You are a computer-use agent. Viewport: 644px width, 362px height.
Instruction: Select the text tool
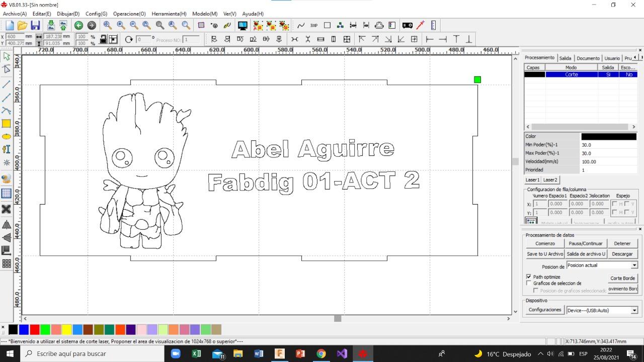coord(7,149)
